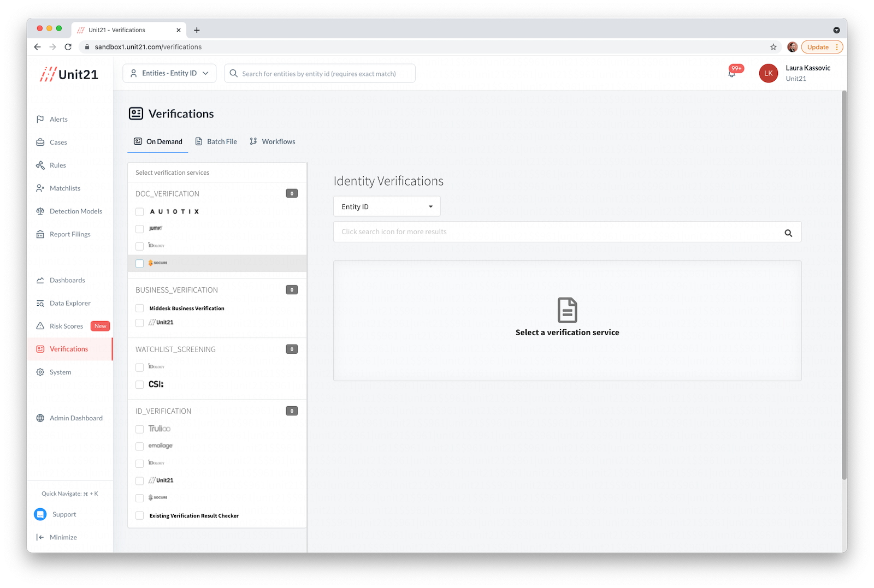
Task: Go back with browser back arrow
Action: pos(37,47)
